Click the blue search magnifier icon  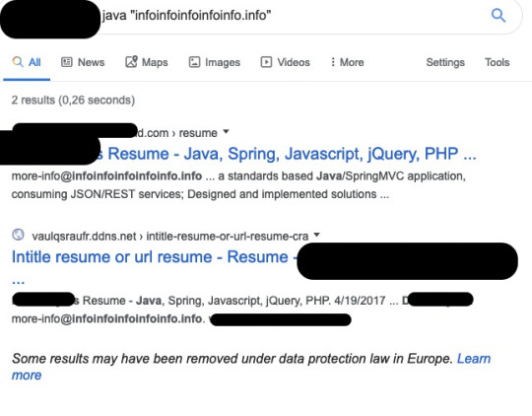pyautogui.click(x=499, y=16)
